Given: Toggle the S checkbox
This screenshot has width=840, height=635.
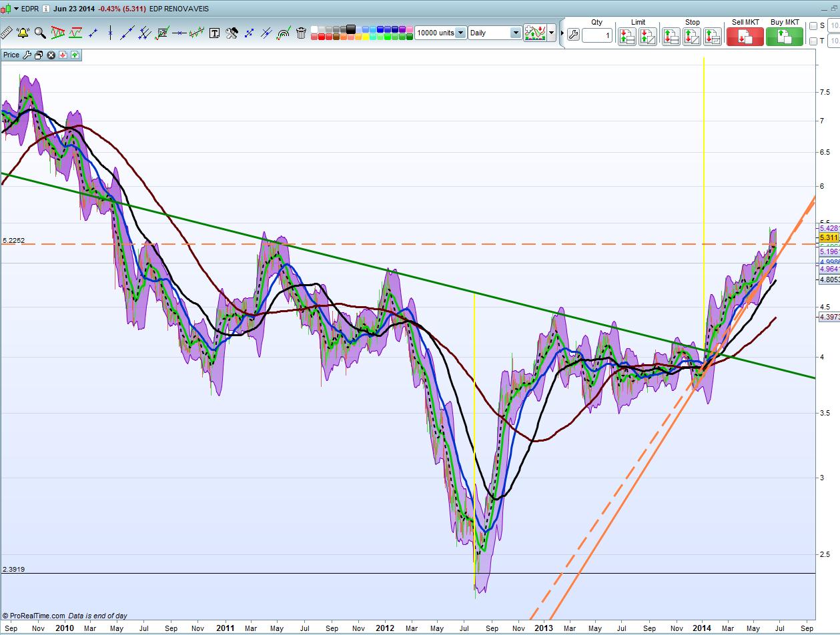Looking at the screenshot, I should pyautogui.click(x=813, y=26).
